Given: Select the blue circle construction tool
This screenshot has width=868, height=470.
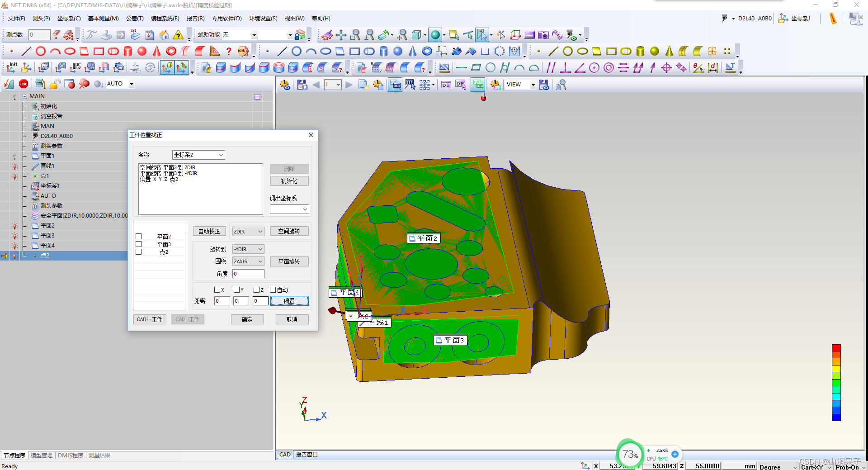Looking at the screenshot, I should pos(297,51).
